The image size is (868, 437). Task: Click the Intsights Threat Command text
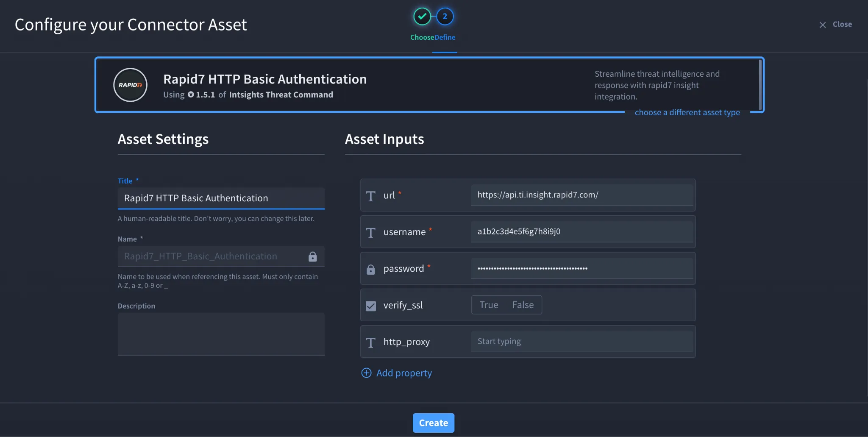[281, 95]
